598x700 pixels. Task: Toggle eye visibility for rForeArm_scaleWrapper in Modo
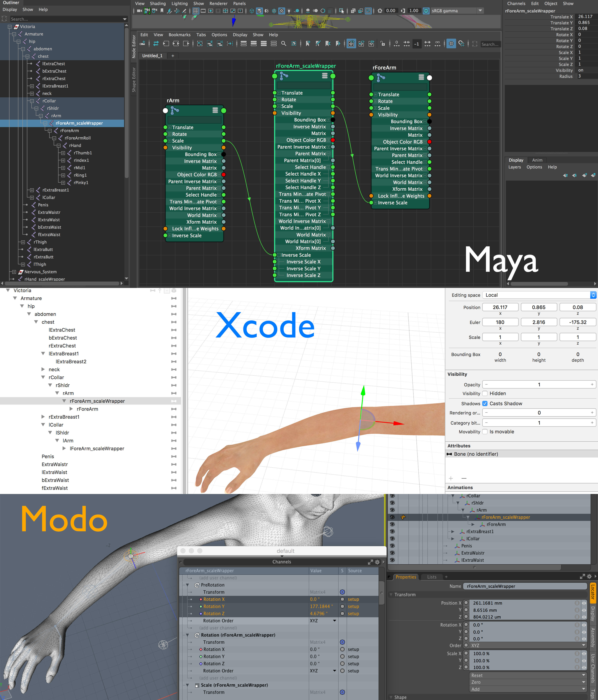pos(392,517)
